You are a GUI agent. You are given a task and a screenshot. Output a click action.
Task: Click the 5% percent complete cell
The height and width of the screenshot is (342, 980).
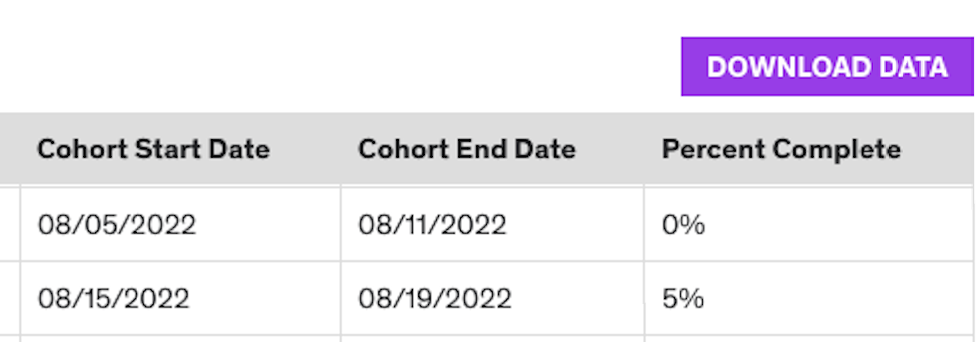[683, 298]
